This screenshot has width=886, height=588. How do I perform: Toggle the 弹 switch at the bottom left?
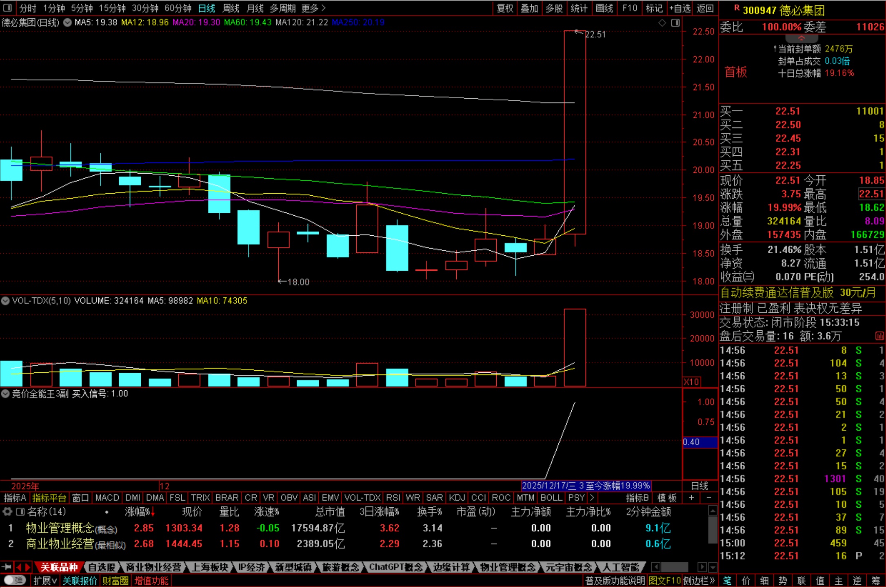click(x=15, y=580)
